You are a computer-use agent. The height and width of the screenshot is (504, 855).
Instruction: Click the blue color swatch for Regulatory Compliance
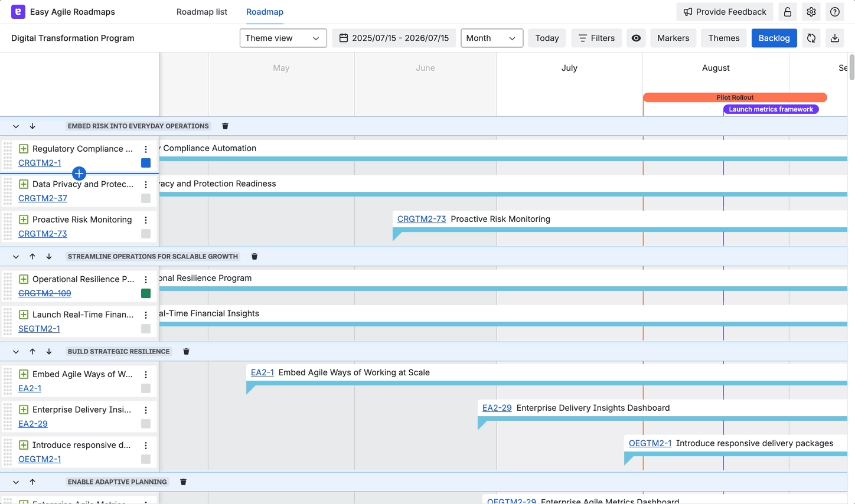pyautogui.click(x=146, y=163)
